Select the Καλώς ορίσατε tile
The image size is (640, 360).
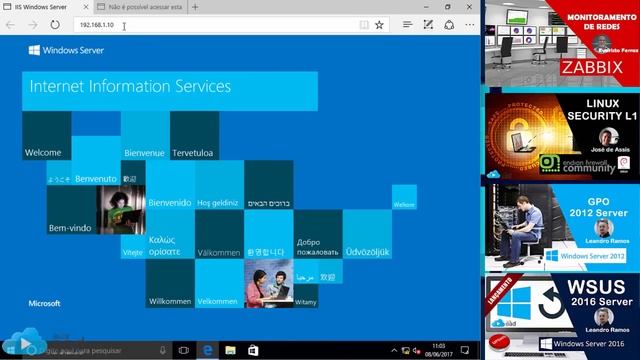tap(170, 234)
